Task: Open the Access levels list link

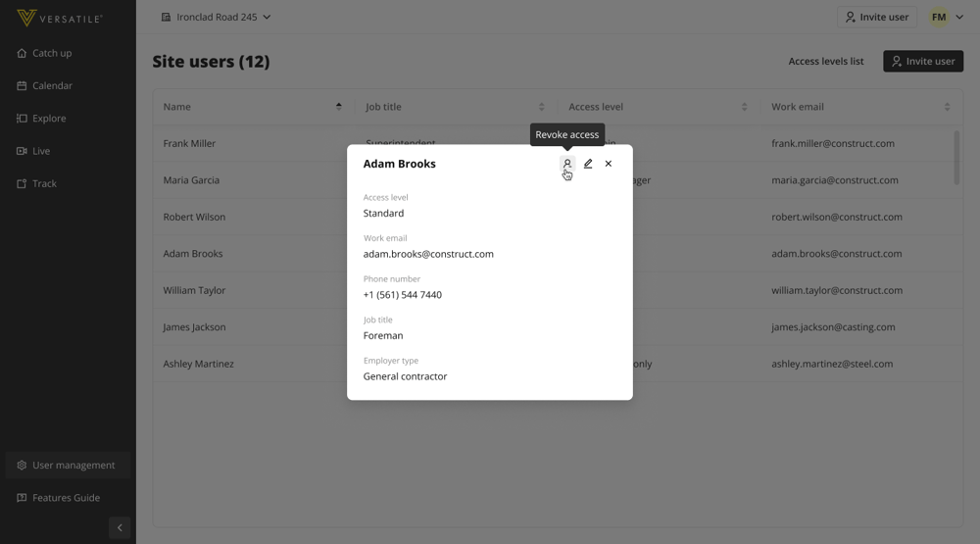Action: (x=825, y=61)
